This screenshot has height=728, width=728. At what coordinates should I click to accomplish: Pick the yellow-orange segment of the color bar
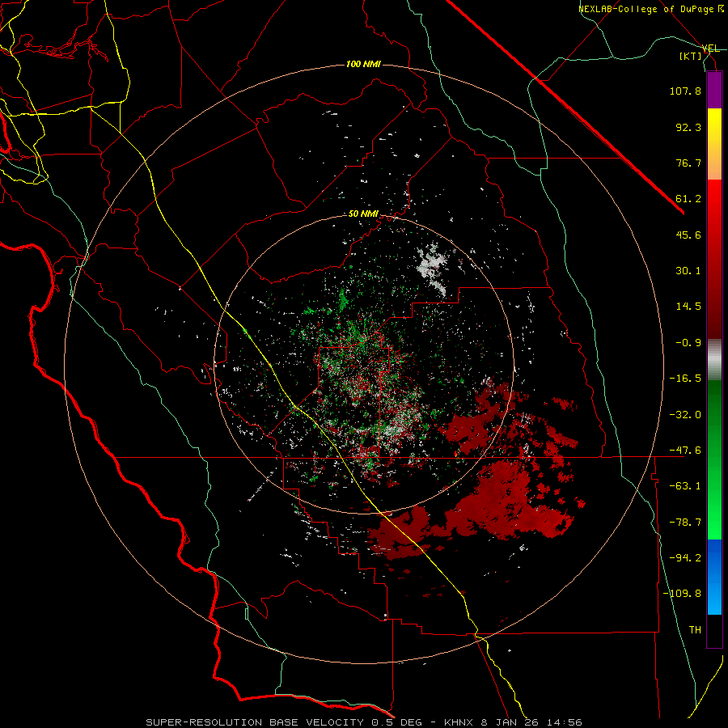[x=714, y=144]
